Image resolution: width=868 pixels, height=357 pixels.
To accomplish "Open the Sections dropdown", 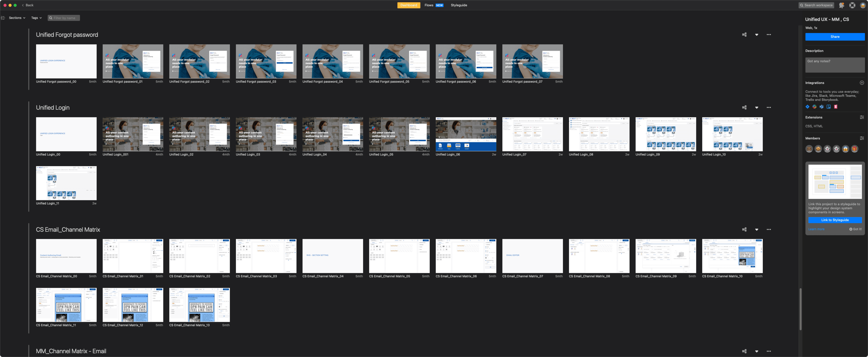I will [x=17, y=18].
